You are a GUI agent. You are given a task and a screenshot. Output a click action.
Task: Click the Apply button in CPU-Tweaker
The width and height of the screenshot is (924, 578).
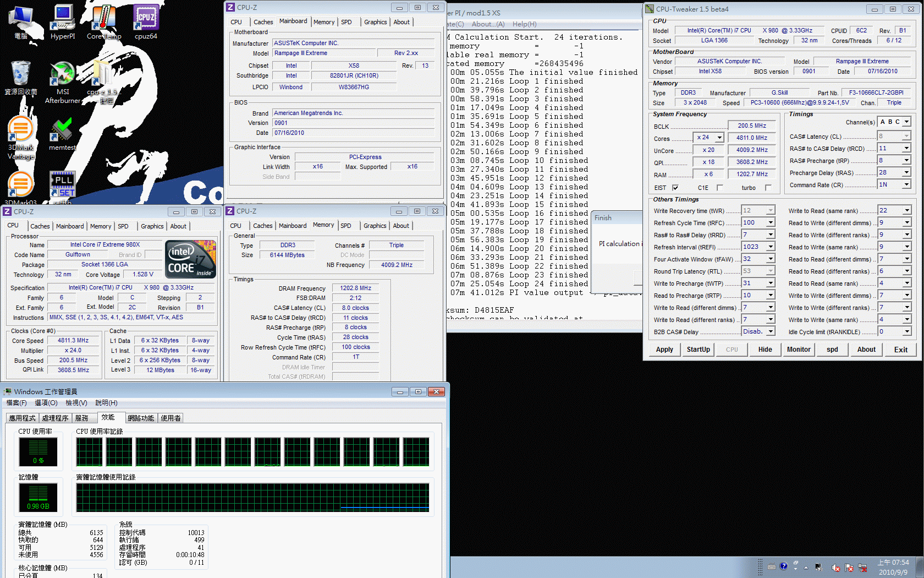[664, 350]
